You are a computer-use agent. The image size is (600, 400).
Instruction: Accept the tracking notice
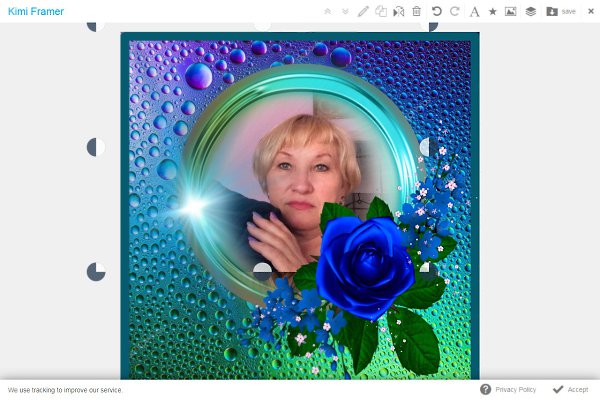(570, 389)
